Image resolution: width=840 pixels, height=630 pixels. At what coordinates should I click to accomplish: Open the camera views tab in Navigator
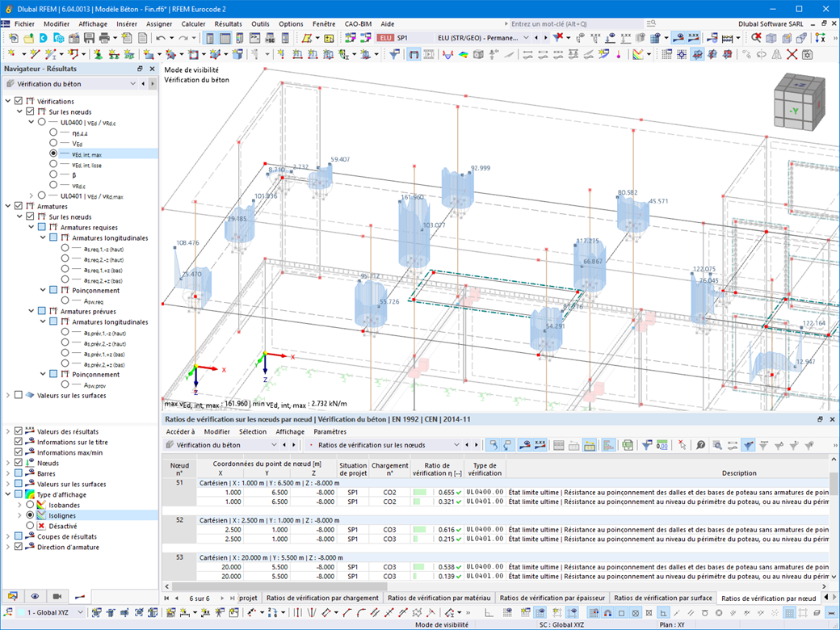coord(57,596)
